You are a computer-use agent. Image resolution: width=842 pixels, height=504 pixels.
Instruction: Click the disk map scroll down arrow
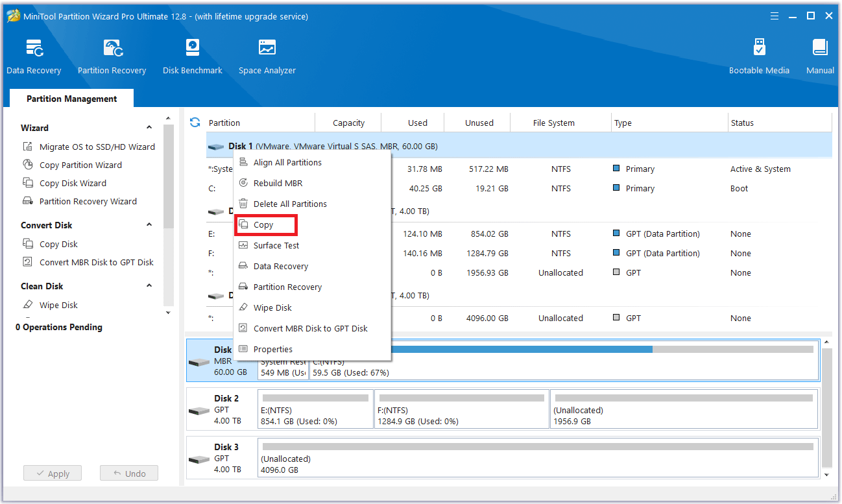point(826,475)
